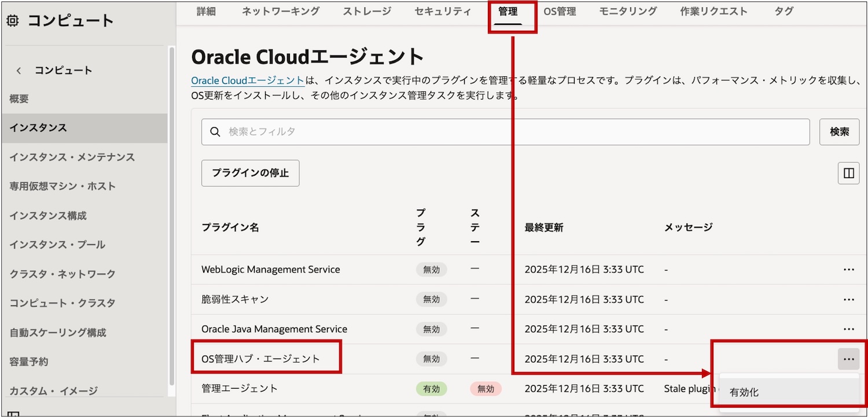Click the 検索とフィルタ input field

[509, 132]
